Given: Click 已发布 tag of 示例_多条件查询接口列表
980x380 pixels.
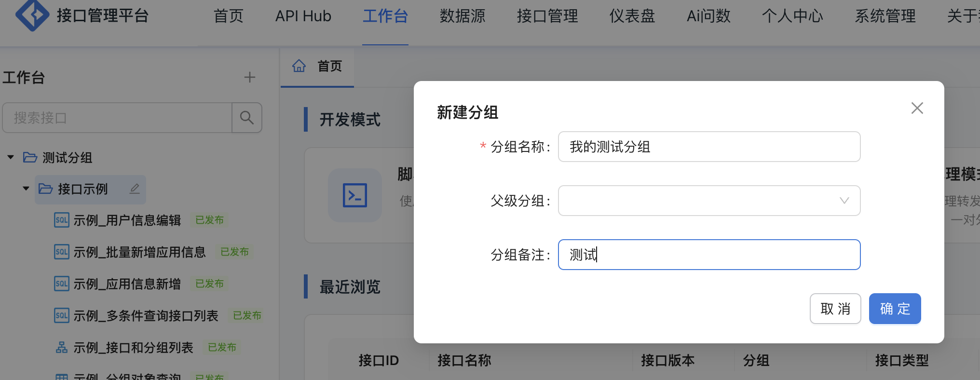Looking at the screenshot, I should (x=247, y=316).
